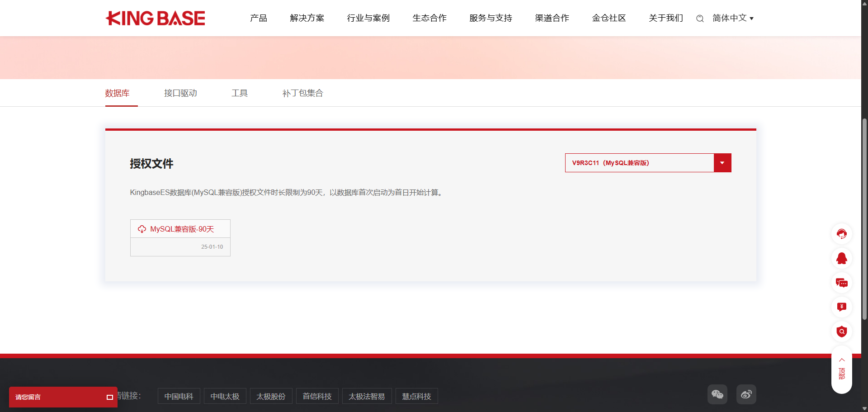Screen dimensions: 868x412
Task: Click the scrollbar down arrow
Action: click(x=864, y=408)
